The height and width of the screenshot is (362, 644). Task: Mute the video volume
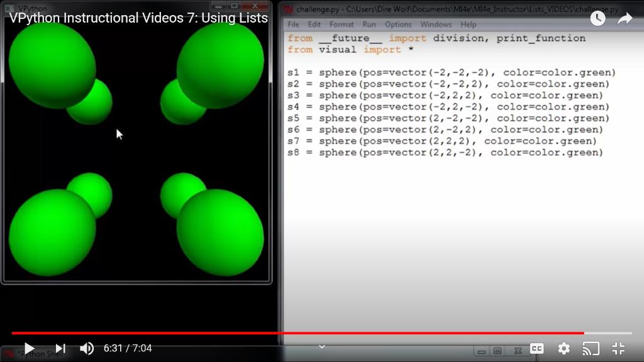coord(87,348)
